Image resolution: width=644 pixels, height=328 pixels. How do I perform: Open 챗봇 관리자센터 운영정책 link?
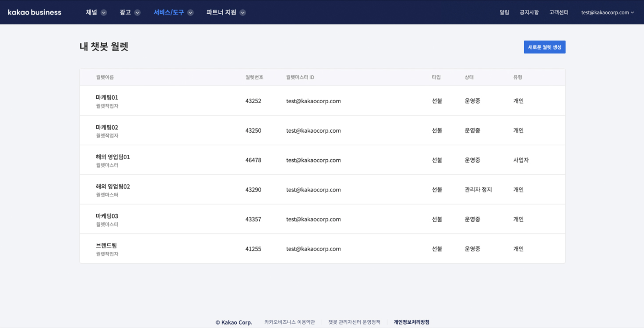354,322
